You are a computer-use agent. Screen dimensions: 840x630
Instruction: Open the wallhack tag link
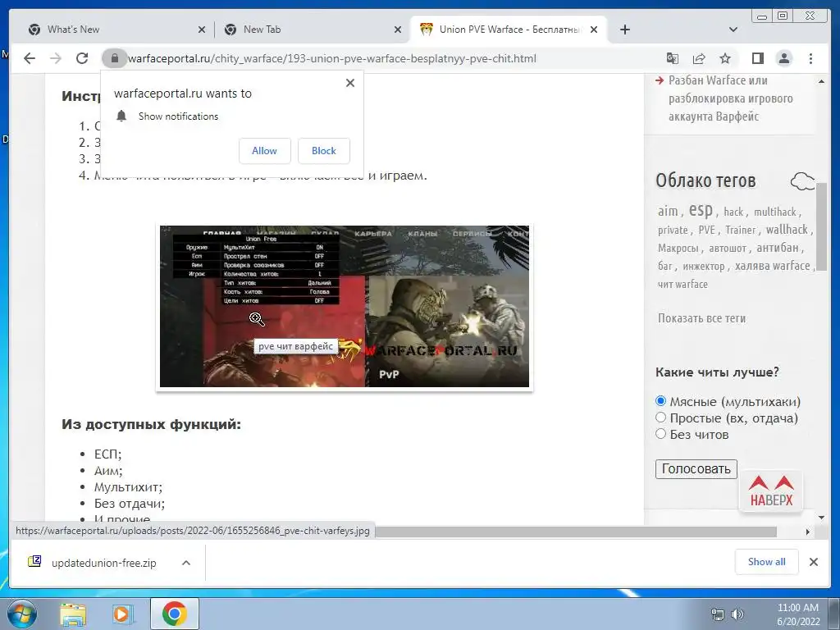coord(787,230)
